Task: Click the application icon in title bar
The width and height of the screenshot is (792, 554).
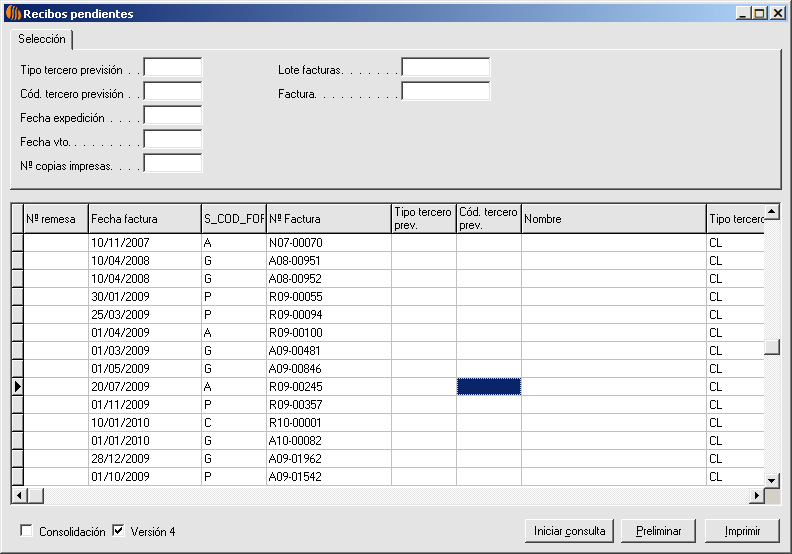Action: click(13, 14)
